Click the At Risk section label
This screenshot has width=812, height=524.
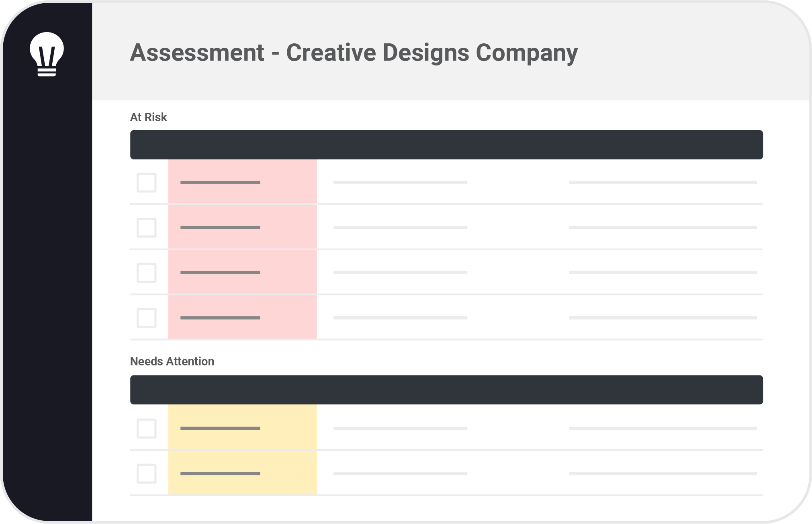148,117
